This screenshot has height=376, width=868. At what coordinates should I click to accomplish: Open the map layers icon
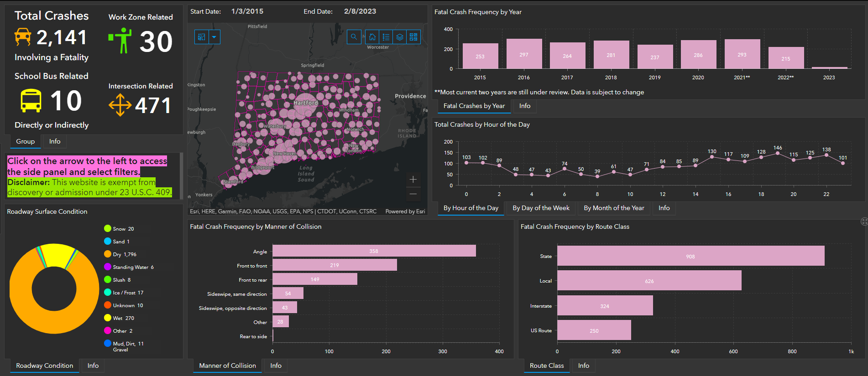tap(400, 37)
